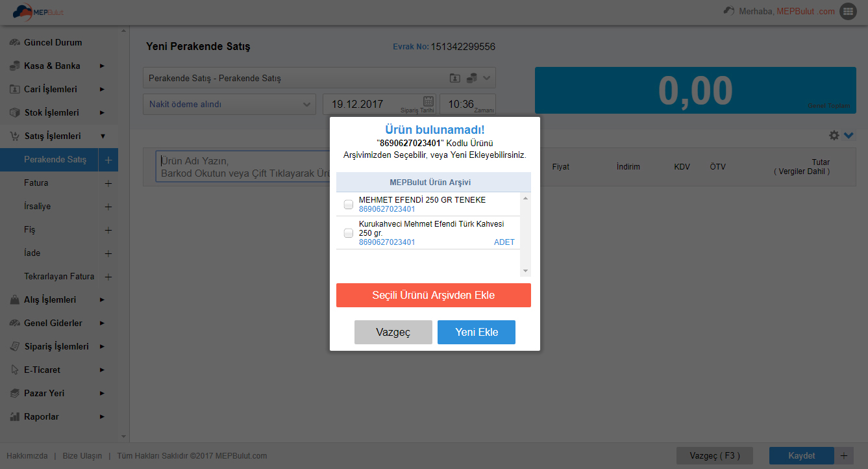Viewport: 868px width, 469px height.
Task: Collapse Satış İşlemleri submenu arrow
Action: pyautogui.click(x=102, y=136)
